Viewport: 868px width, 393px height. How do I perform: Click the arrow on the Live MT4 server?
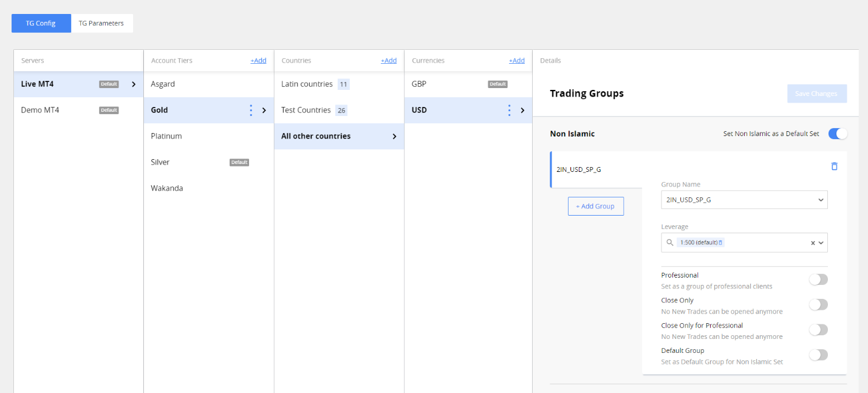tap(134, 84)
